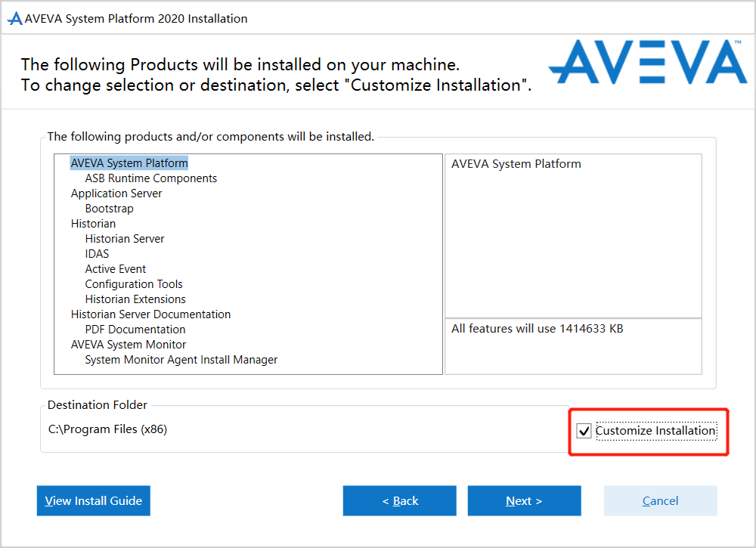Click the View Install Guide button

[94, 500]
